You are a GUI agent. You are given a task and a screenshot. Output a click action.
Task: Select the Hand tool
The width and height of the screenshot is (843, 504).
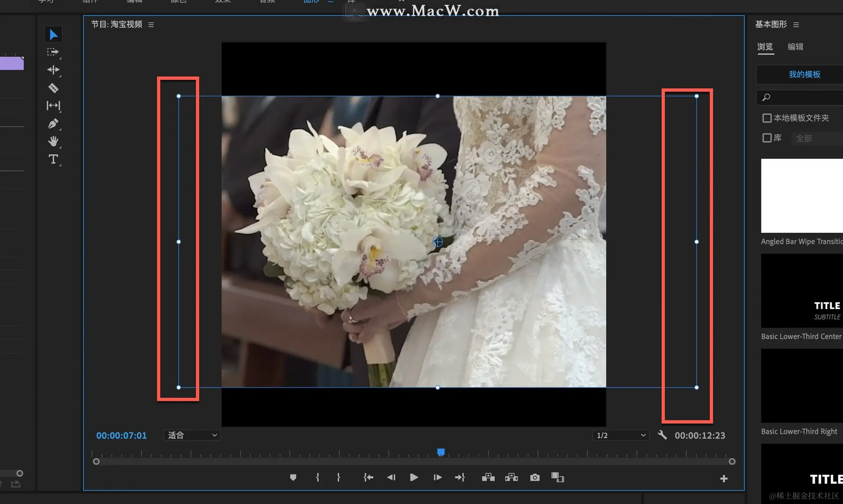coord(53,141)
